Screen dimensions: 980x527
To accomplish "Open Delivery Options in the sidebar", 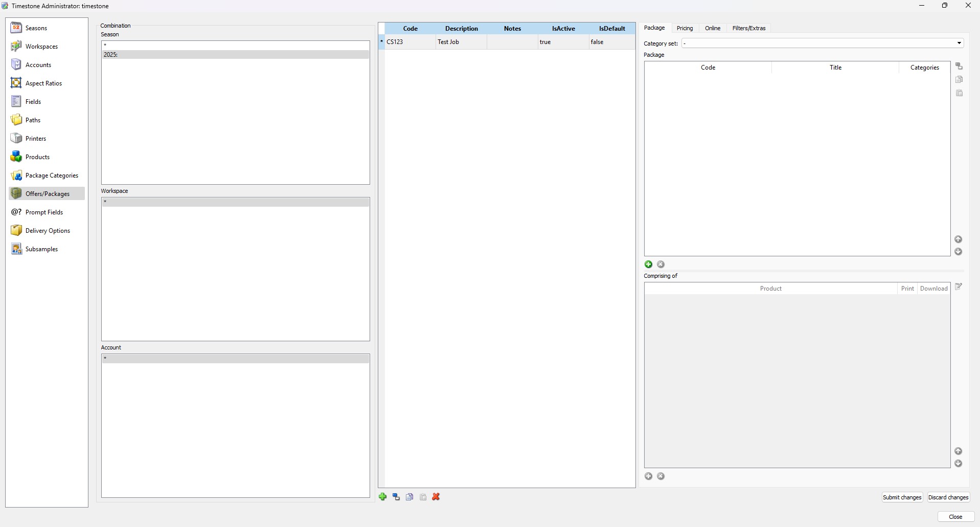I will click(x=48, y=231).
